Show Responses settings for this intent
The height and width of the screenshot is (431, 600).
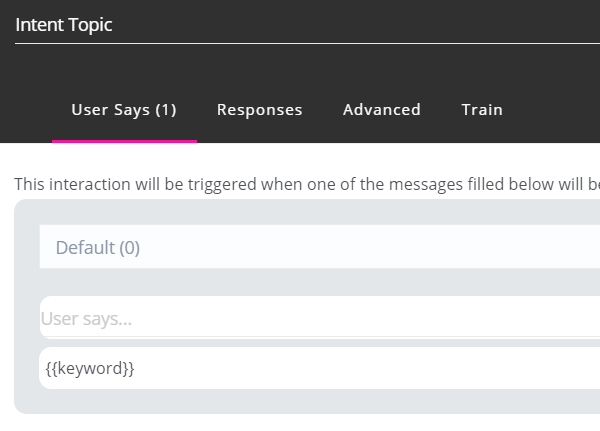tap(259, 110)
